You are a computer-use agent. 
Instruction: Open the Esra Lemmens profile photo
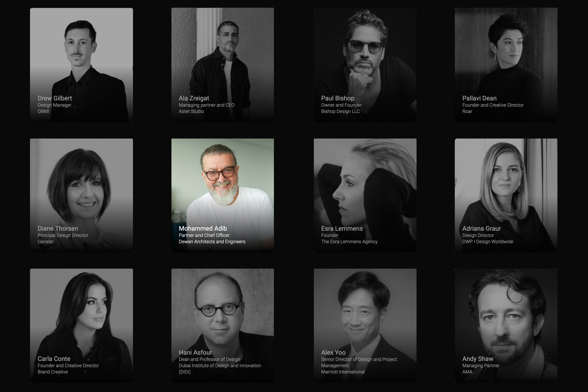(365, 195)
